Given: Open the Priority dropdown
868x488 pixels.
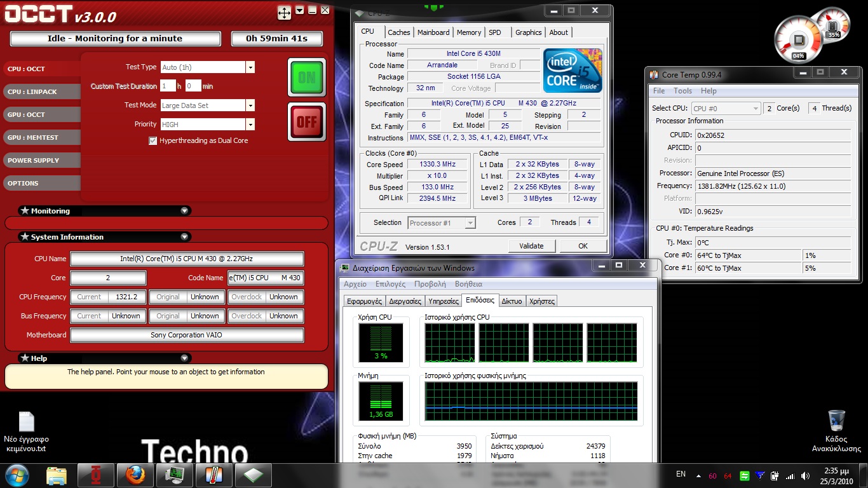Looking at the screenshot, I should click(x=250, y=125).
